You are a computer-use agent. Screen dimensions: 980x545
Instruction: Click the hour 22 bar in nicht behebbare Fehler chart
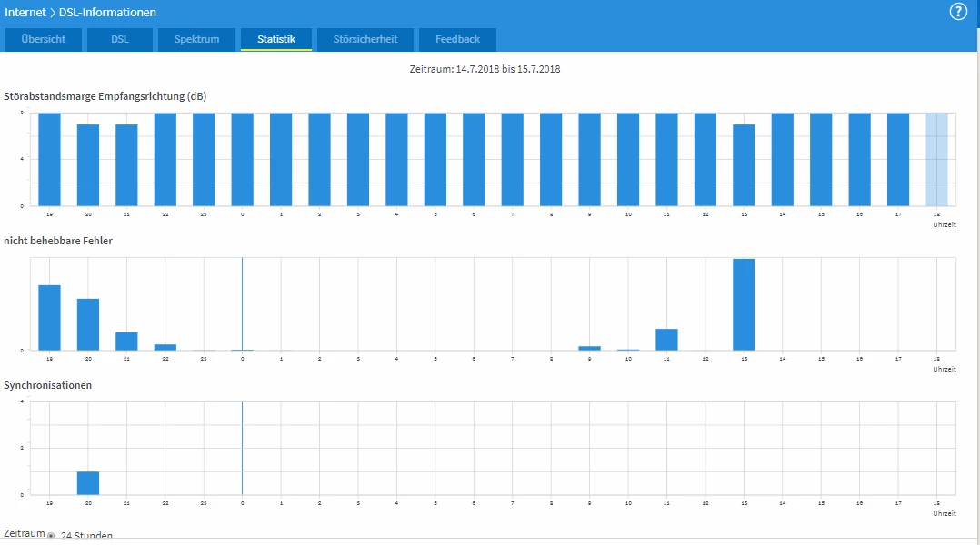click(x=165, y=347)
